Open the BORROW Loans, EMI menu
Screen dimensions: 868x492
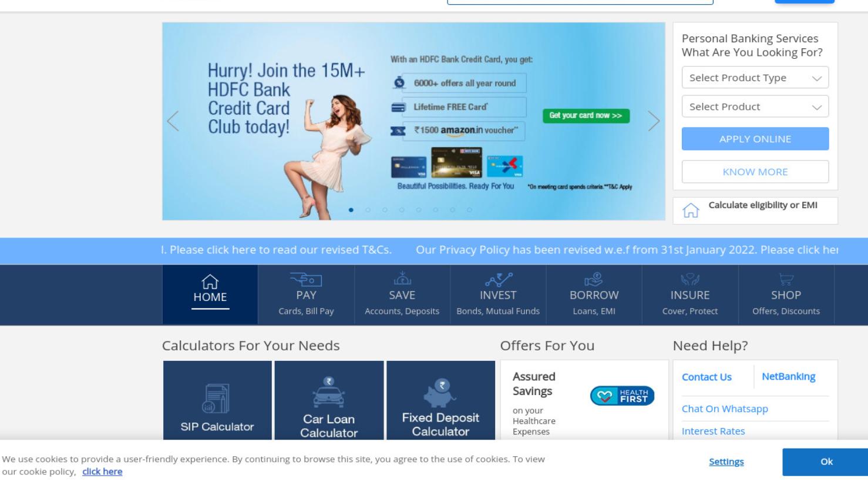pos(594,294)
